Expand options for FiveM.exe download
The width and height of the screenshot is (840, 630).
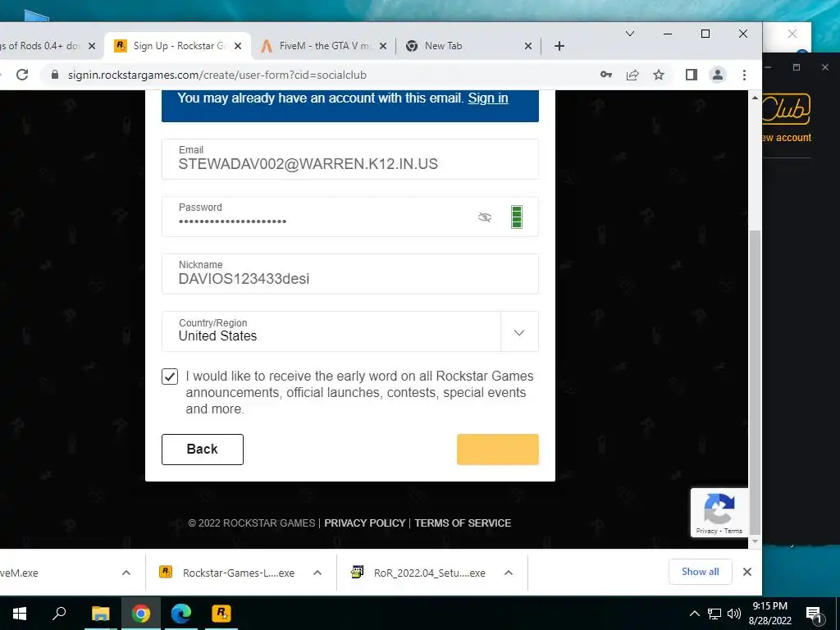click(x=126, y=573)
